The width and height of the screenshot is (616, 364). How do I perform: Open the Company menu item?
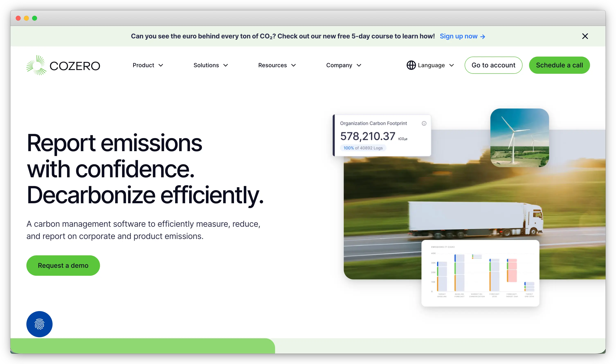coord(339,65)
